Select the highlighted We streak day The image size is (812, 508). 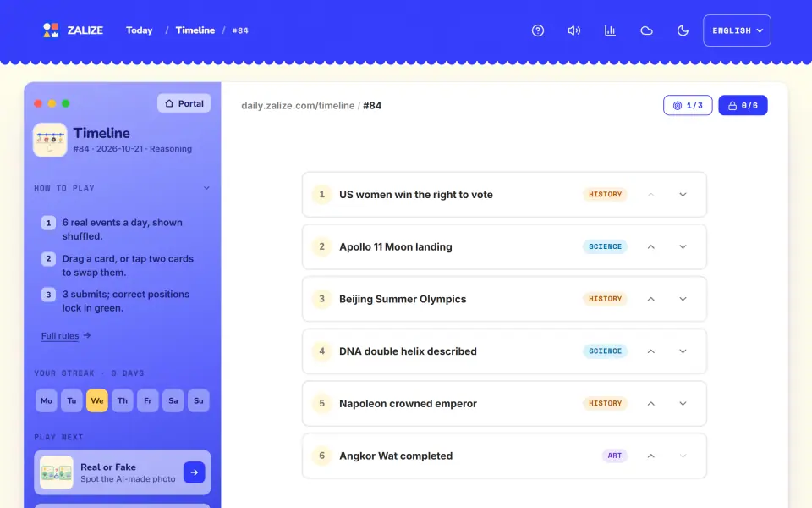point(96,400)
